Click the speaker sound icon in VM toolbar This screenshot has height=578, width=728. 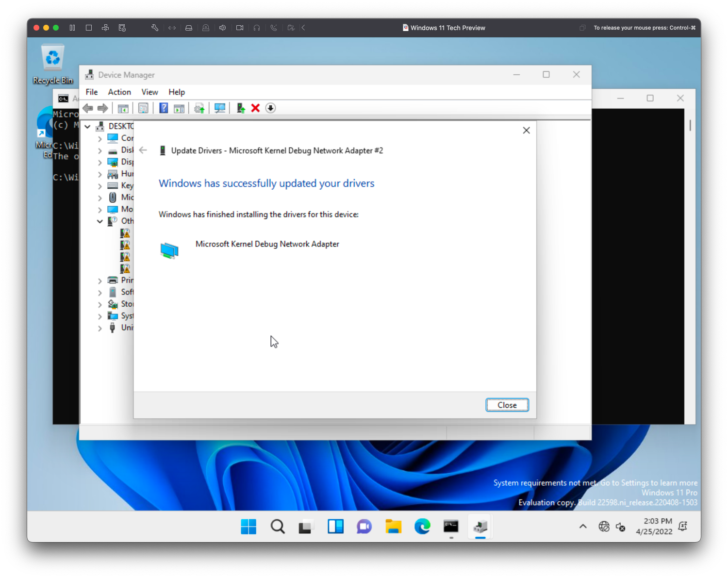[x=222, y=28]
